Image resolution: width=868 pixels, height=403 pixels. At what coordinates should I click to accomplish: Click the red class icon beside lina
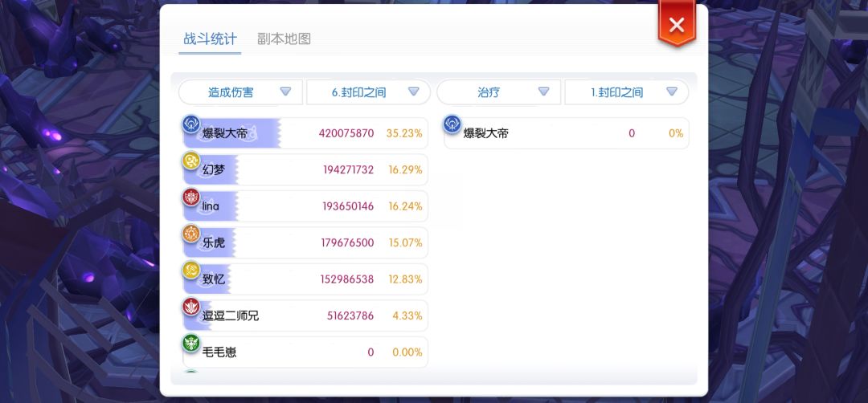tap(191, 197)
